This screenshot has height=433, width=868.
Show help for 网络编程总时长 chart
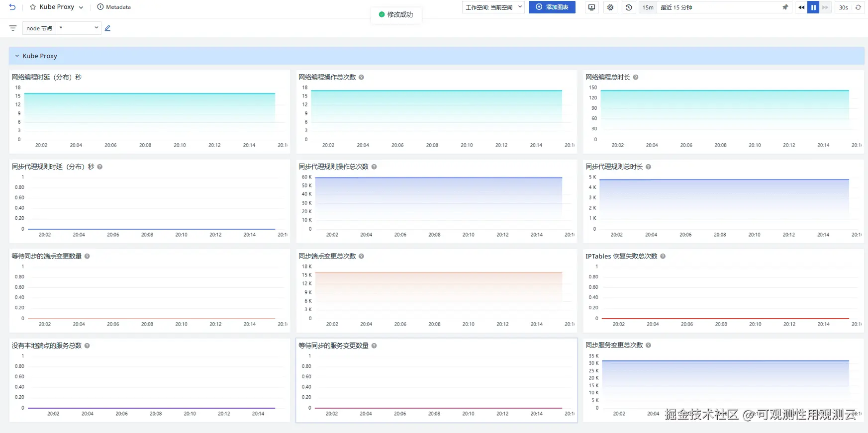coord(636,77)
